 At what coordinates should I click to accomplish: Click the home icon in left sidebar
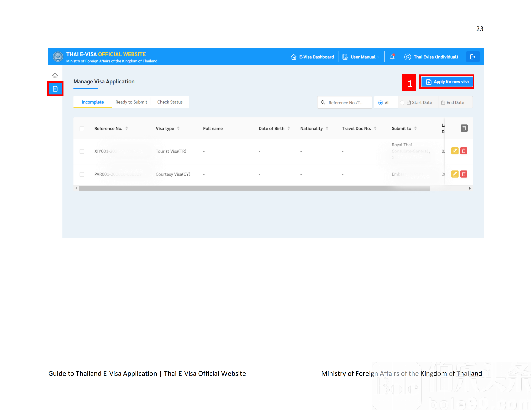55,75
